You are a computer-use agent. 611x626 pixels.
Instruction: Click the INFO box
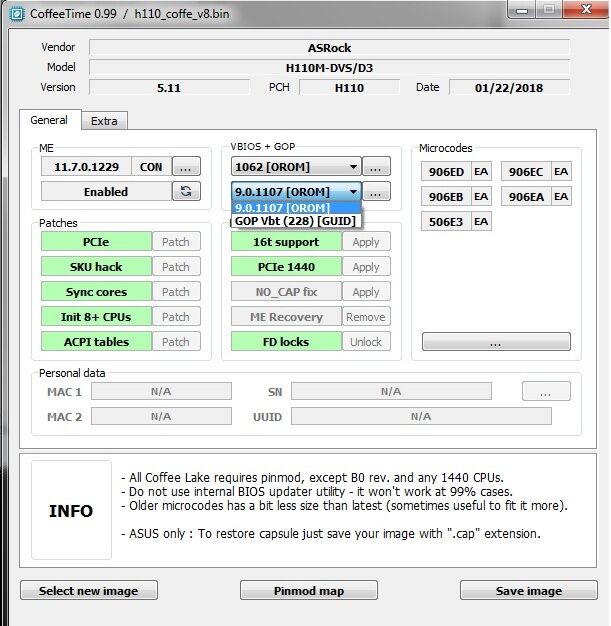click(71, 510)
